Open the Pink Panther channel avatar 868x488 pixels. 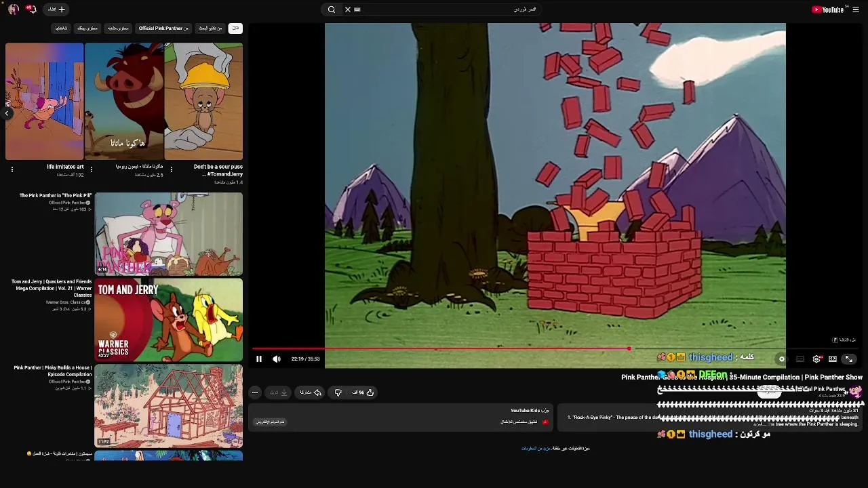[856, 391]
